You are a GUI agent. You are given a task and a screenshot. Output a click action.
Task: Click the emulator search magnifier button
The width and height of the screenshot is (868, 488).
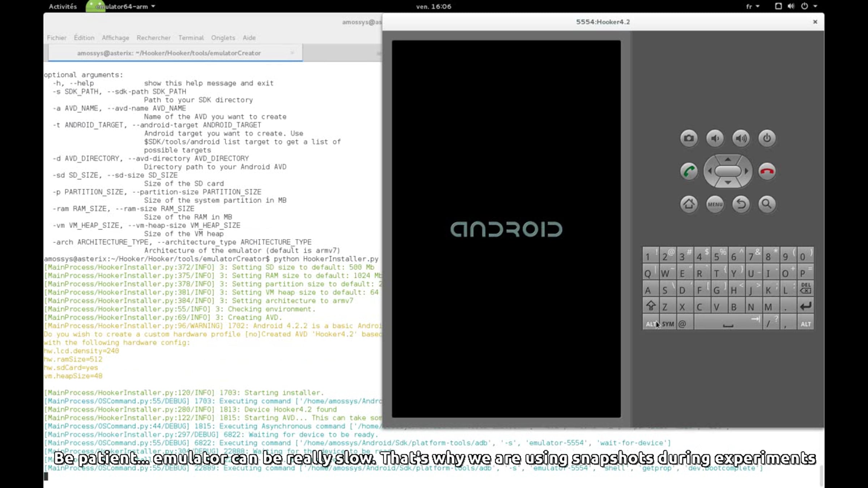tap(767, 204)
